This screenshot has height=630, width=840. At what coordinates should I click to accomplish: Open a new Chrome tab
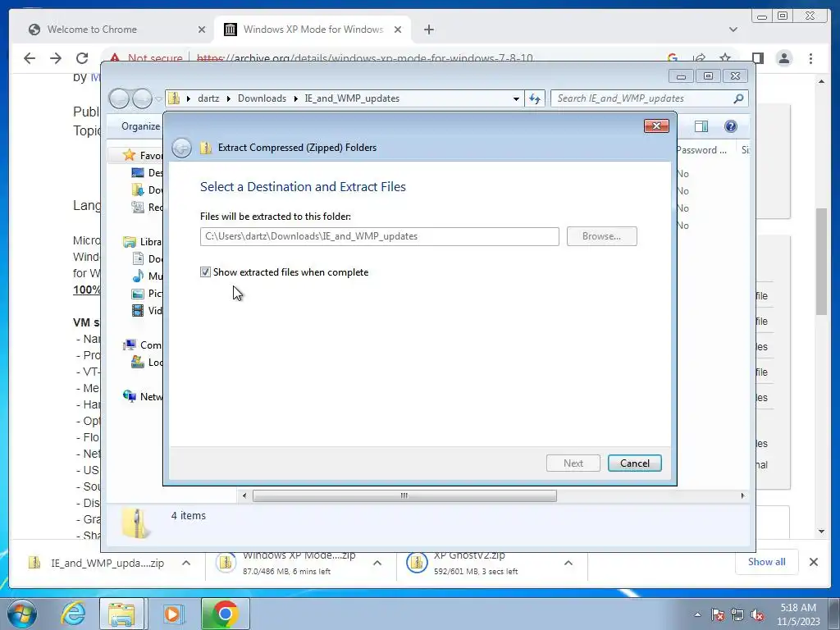[x=428, y=30]
